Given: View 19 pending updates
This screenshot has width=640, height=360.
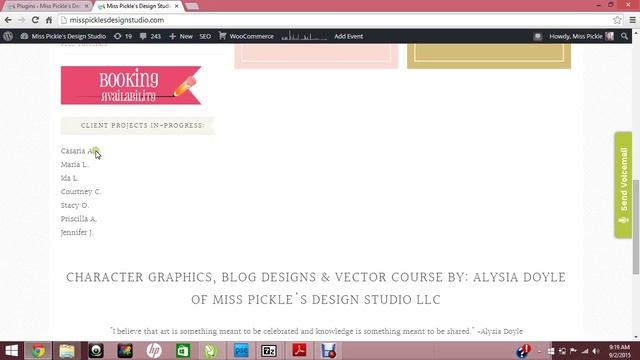Looking at the screenshot, I should tap(123, 36).
